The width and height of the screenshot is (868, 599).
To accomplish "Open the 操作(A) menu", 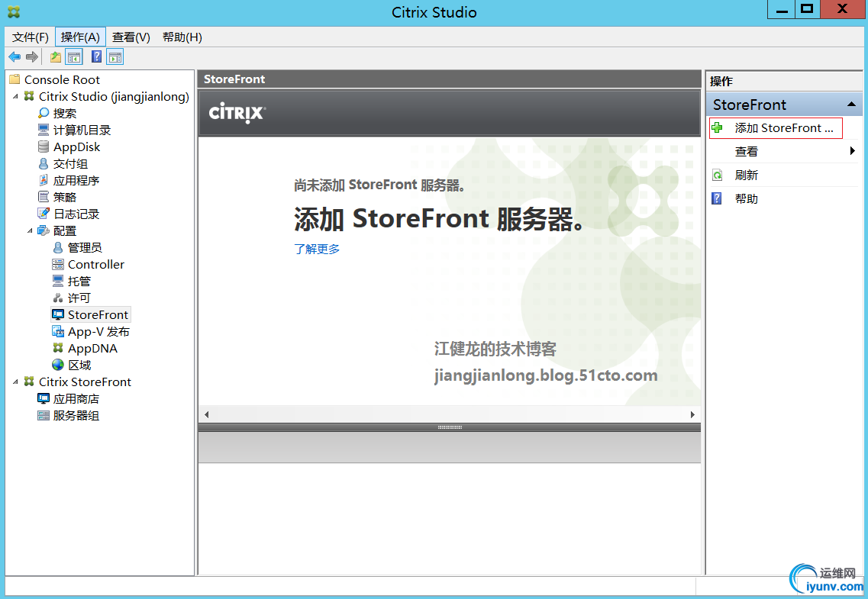I will point(80,37).
